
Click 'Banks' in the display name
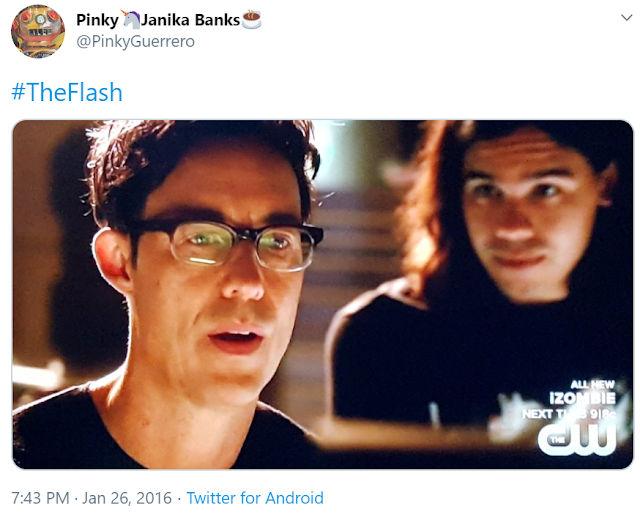[x=217, y=20]
